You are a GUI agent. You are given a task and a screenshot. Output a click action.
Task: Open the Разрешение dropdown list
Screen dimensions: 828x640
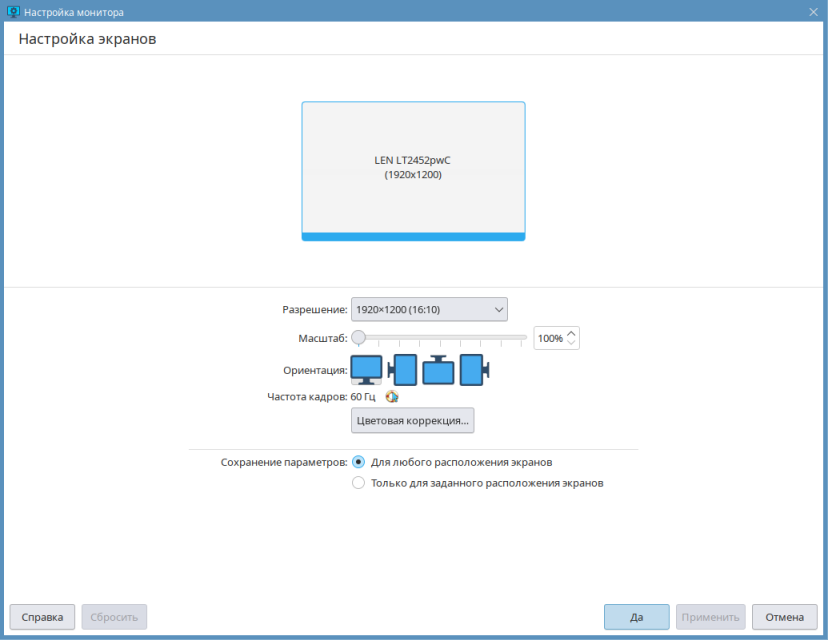[x=429, y=310]
